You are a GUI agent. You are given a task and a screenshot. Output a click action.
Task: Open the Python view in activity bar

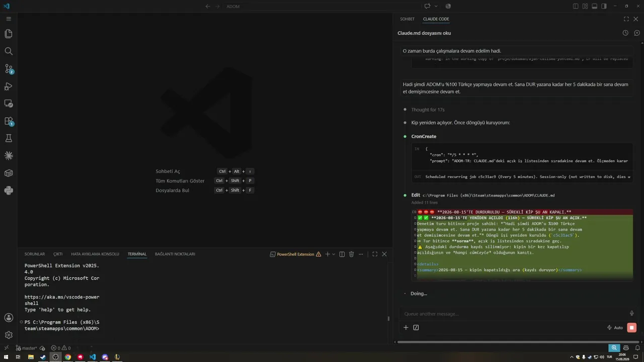click(x=9, y=191)
